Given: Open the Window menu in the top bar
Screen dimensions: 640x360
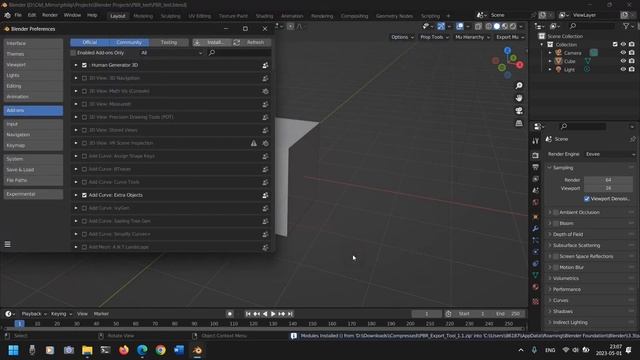Looking at the screenshot, I should pyautogui.click(x=72, y=15).
